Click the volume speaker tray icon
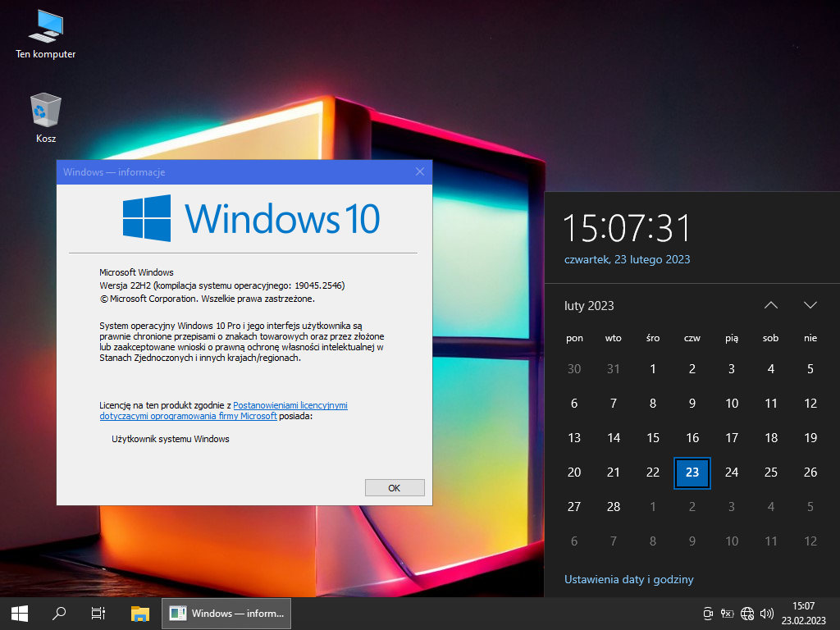 (x=767, y=614)
